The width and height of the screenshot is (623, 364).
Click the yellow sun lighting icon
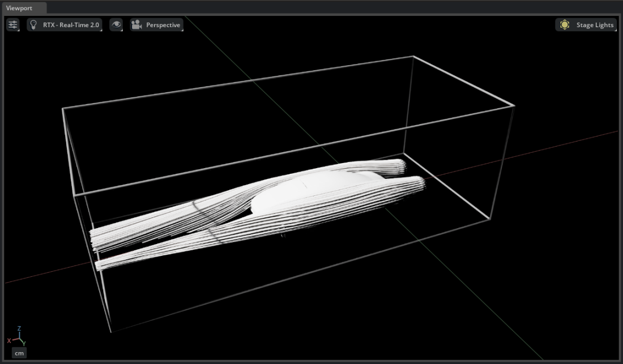565,25
